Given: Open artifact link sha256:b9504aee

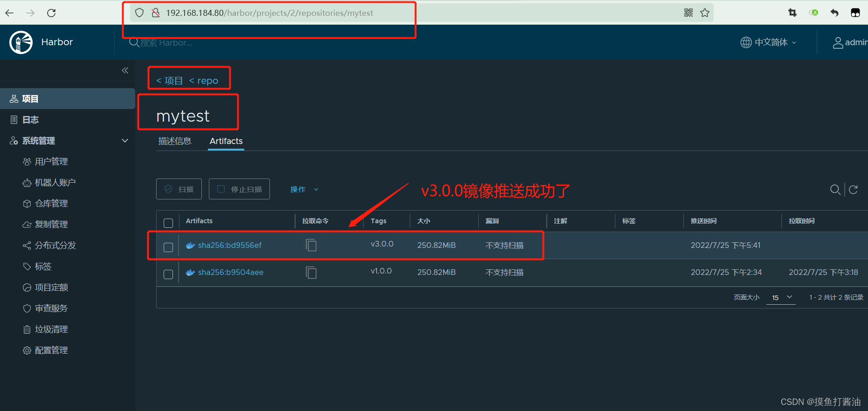Looking at the screenshot, I should tap(231, 272).
